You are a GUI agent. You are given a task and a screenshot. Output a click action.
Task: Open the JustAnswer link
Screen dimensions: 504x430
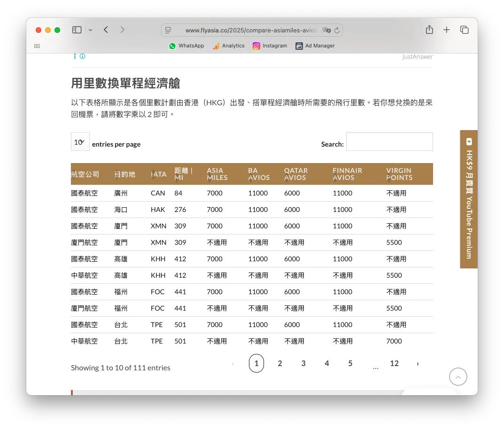(417, 56)
